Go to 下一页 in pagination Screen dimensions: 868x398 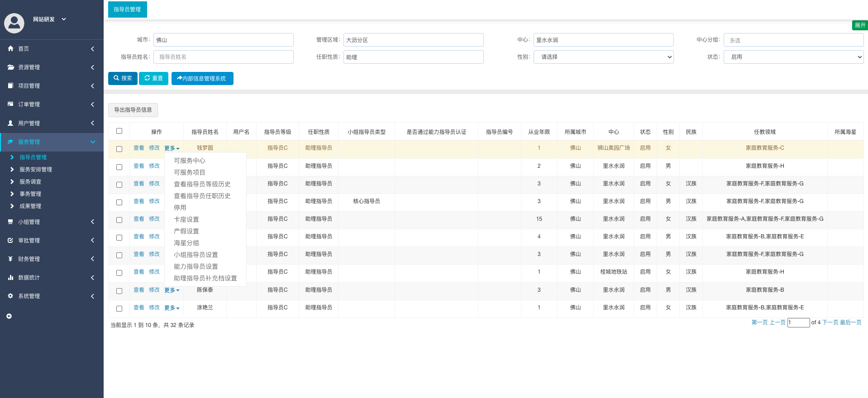(830, 322)
